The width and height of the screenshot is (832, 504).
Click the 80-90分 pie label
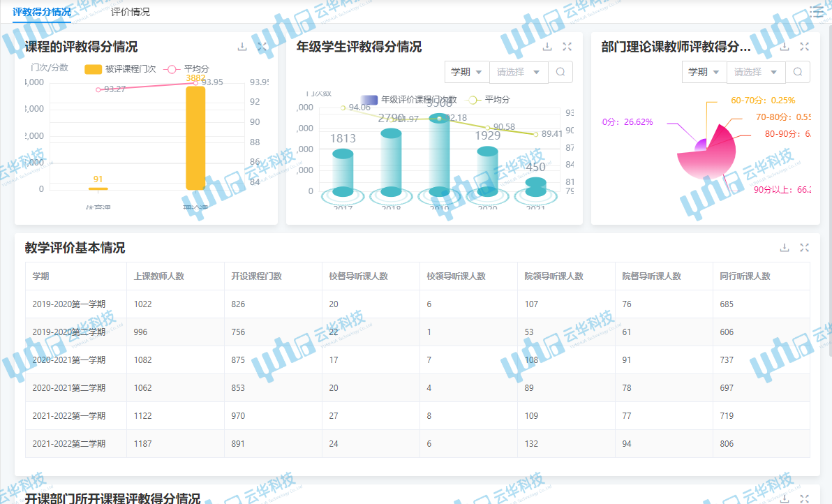(x=787, y=134)
